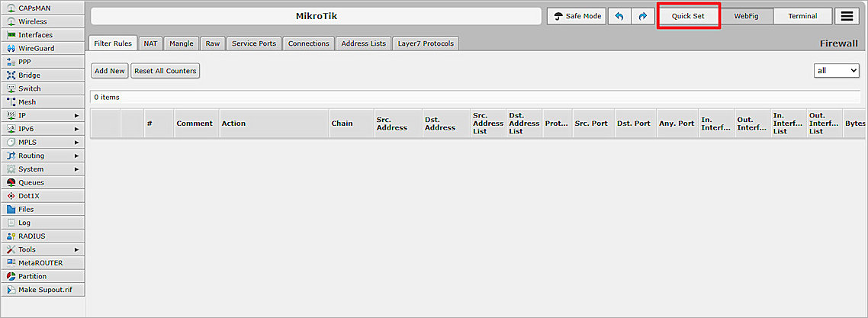Switch to the Mangle tab
Viewport: 868px width, 318px height.
click(182, 43)
